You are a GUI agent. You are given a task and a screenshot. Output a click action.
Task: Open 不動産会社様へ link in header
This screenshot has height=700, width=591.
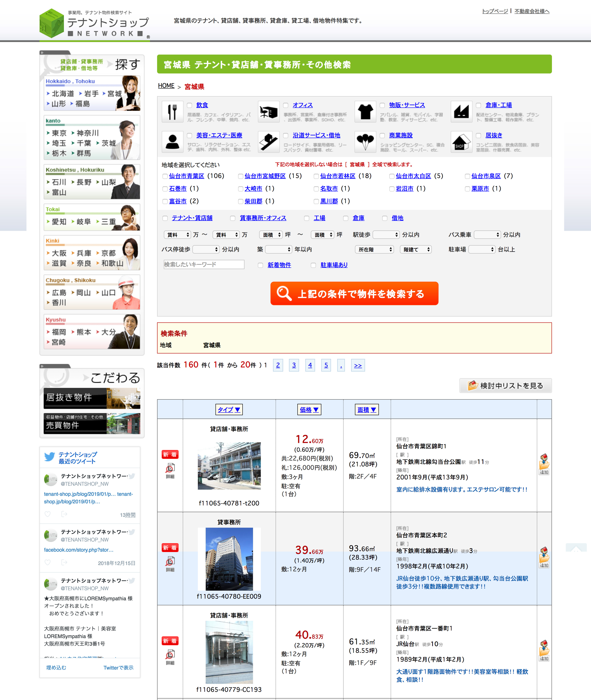pyautogui.click(x=532, y=11)
